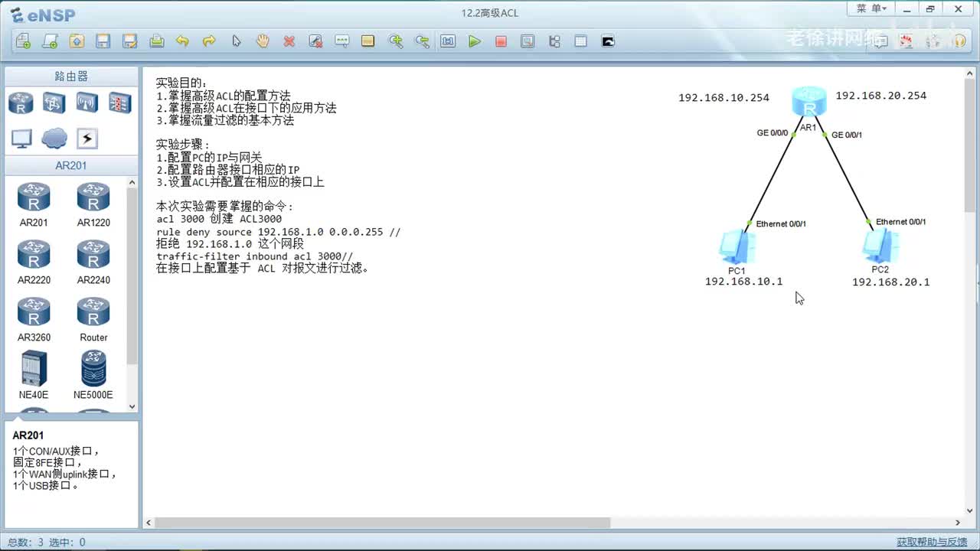Screen dimensions: 980x551
Task: Click the lab notes text block
Action: pos(278,175)
